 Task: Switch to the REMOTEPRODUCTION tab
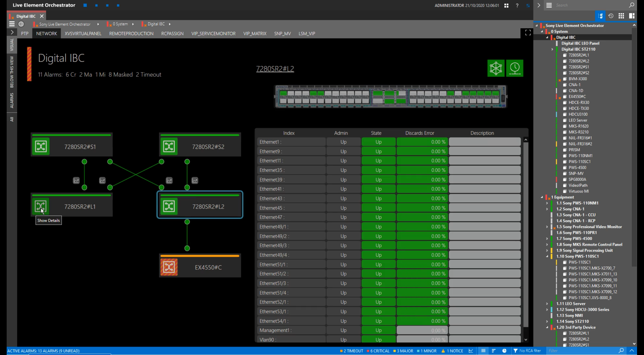[131, 33]
